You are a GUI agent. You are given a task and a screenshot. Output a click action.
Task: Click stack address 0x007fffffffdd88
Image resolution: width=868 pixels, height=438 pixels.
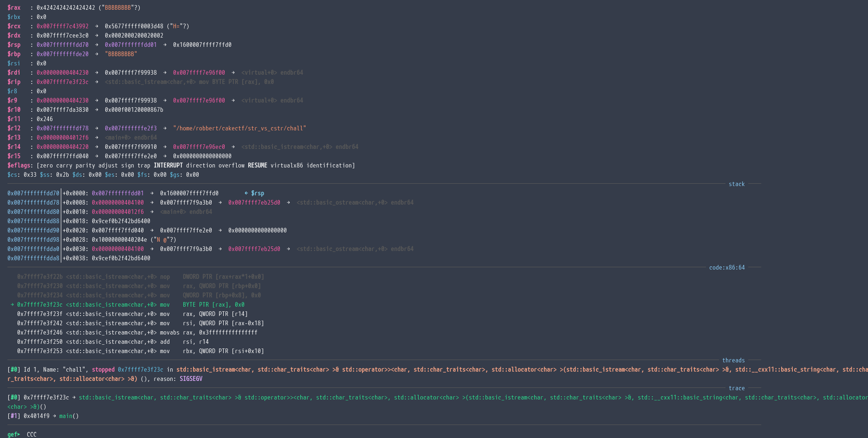[33, 221]
